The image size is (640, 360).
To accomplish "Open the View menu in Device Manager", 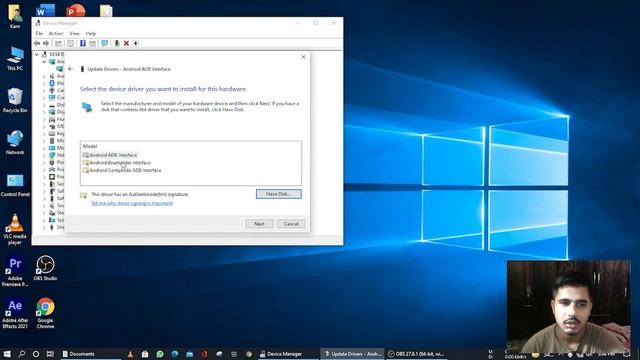I will pyautogui.click(x=74, y=33).
